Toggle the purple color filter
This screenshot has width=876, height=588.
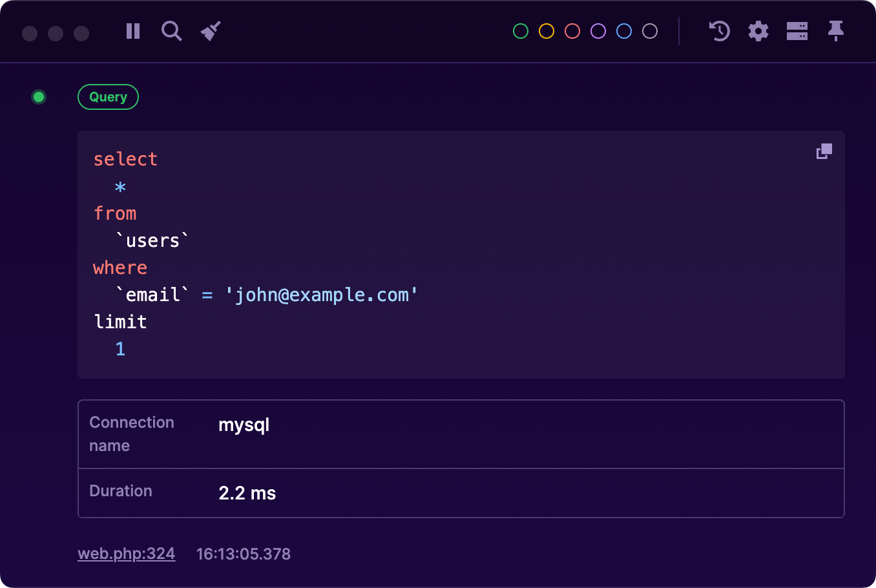point(598,30)
